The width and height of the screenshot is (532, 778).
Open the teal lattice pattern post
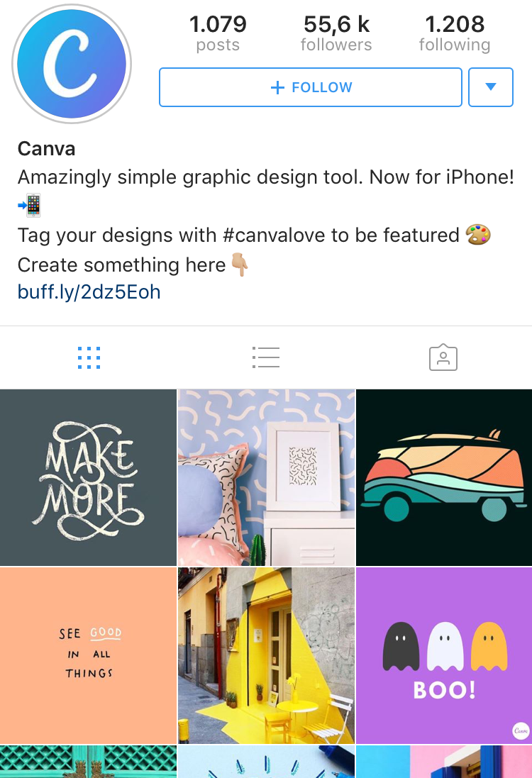coord(89,762)
